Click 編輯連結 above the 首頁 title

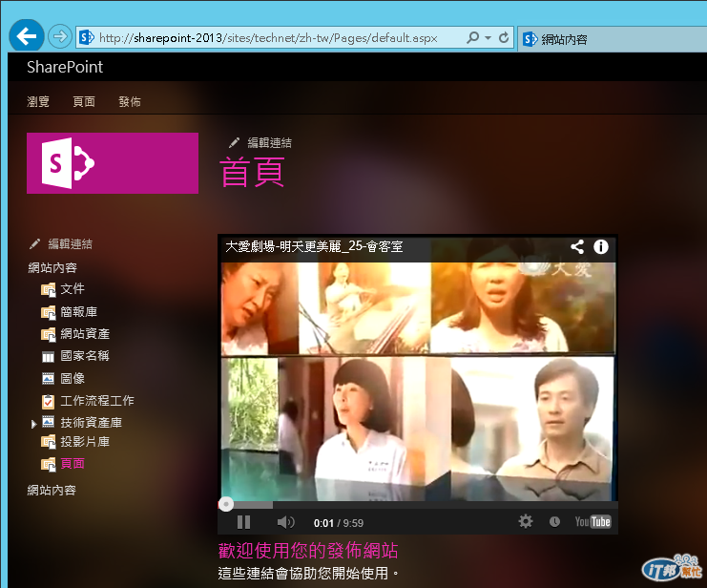click(x=269, y=143)
